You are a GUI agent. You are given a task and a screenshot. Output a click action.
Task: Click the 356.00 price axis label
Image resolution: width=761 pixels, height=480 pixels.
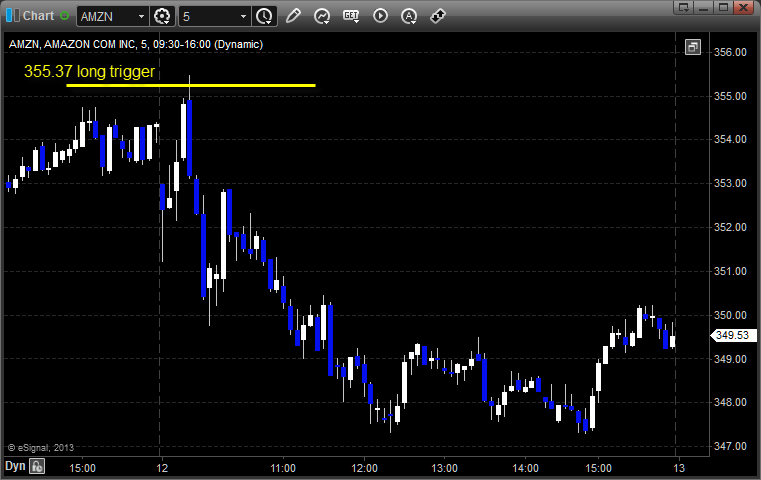point(730,52)
